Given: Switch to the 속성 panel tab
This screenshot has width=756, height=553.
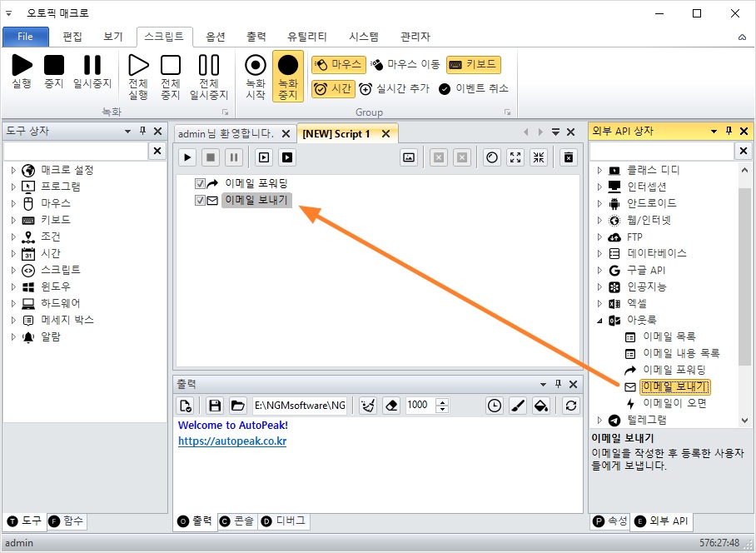Looking at the screenshot, I should (x=610, y=521).
